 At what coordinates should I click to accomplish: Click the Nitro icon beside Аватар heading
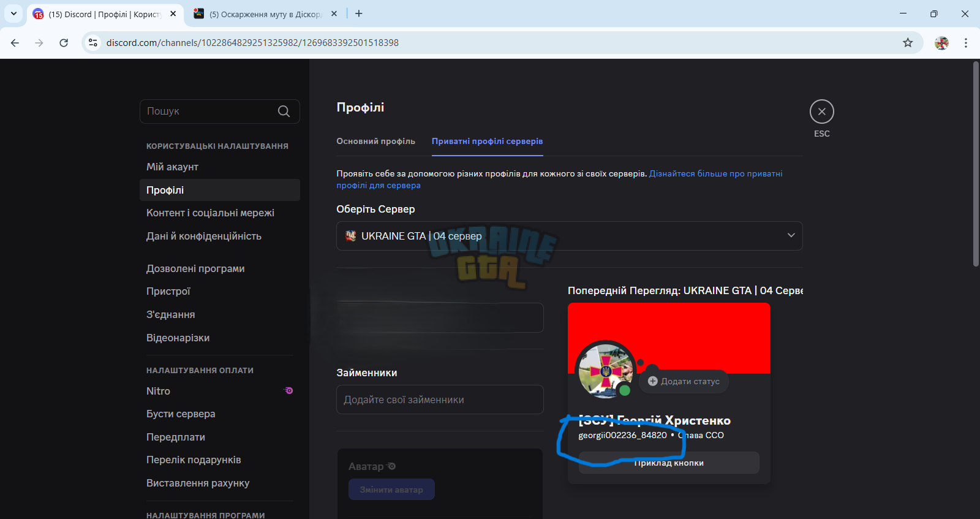click(x=391, y=466)
